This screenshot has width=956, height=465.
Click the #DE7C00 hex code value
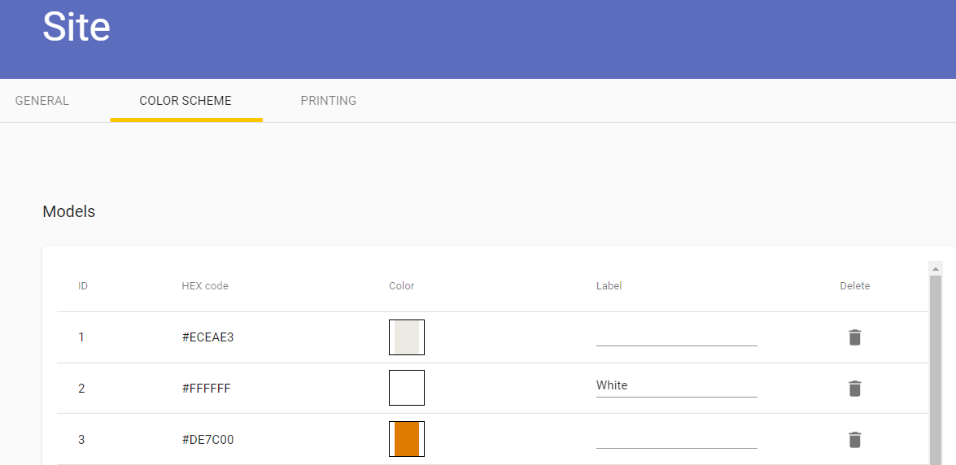[x=207, y=439]
